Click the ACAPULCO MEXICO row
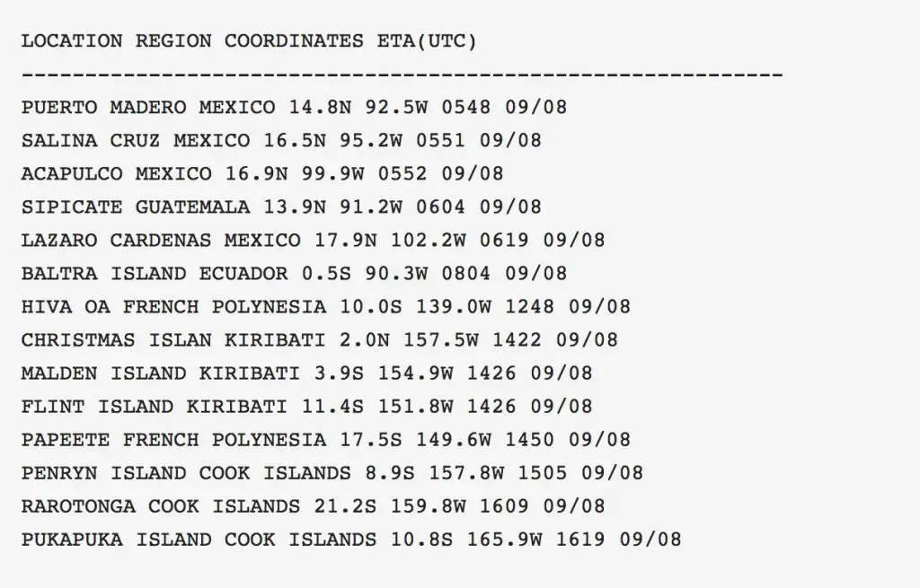 262,174
